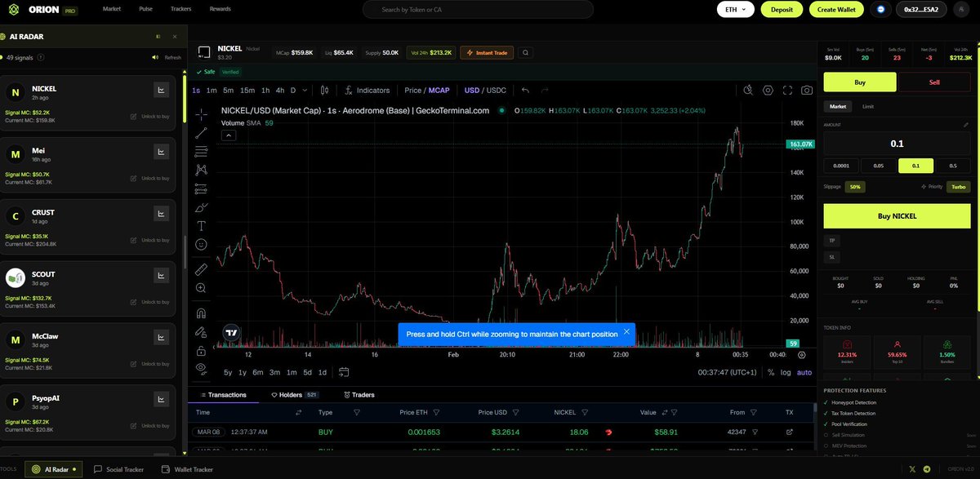
Task: Toggle sound icon next to Refresh
Action: 155,57
